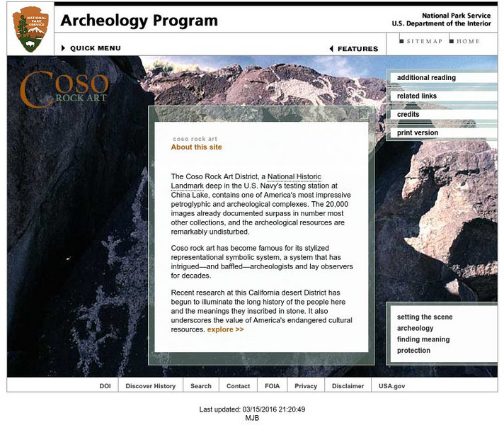Open the archeology section
The height and width of the screenshot is (425, 504).
[416, 329]
